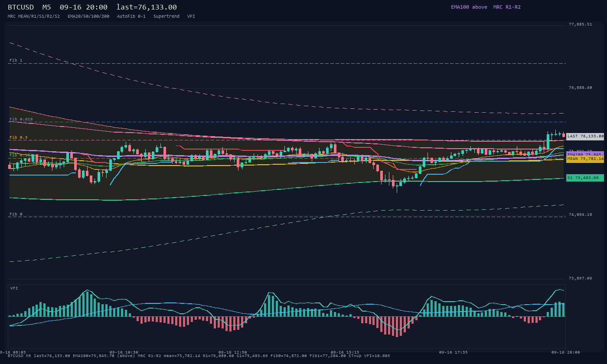Click the 09-16 15:15 time axis label

click(x=345, y=352)
